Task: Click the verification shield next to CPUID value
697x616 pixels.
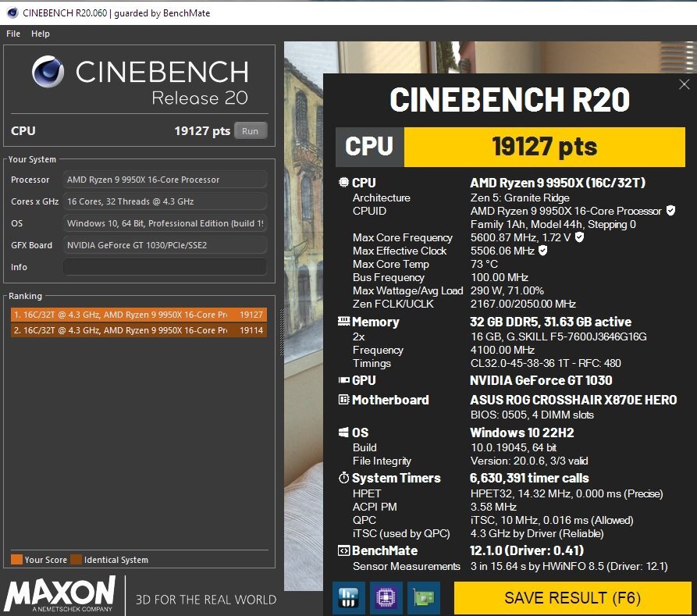Action: [x=670, y=211]
